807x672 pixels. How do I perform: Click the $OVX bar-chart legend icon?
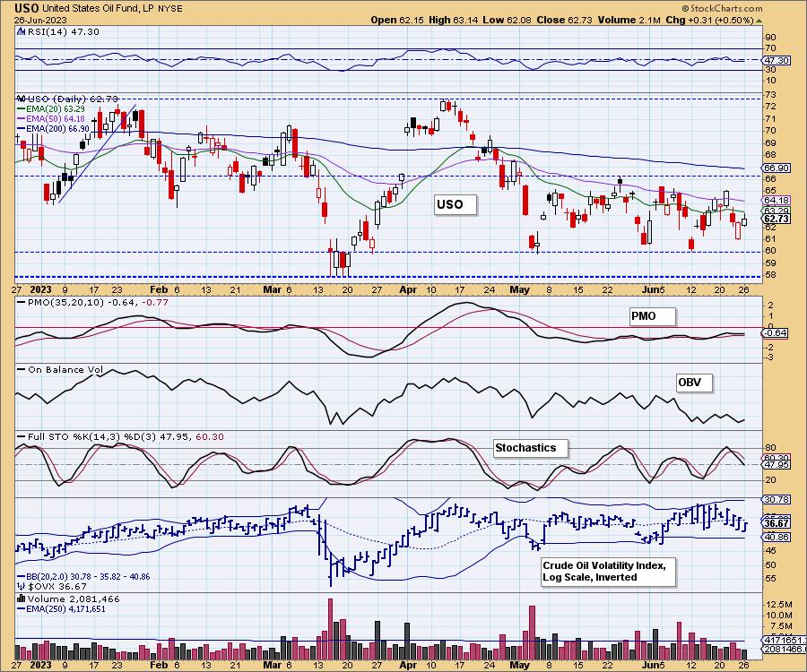click(22, 586)
